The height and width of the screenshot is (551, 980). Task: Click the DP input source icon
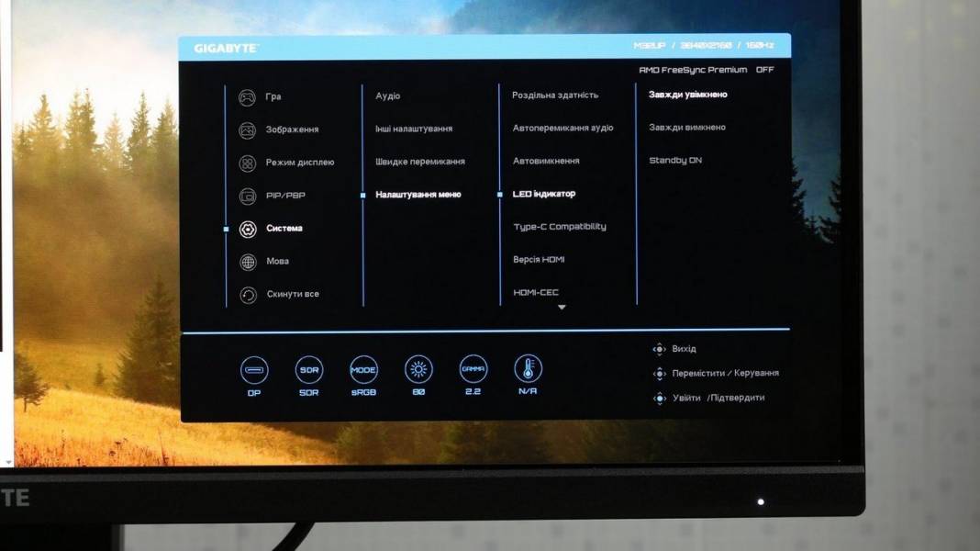tap(254, 370)
